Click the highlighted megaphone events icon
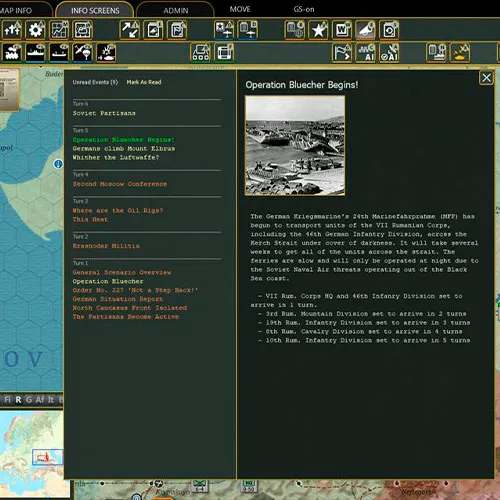Screen dimensions: 500x500 [365, 30]
